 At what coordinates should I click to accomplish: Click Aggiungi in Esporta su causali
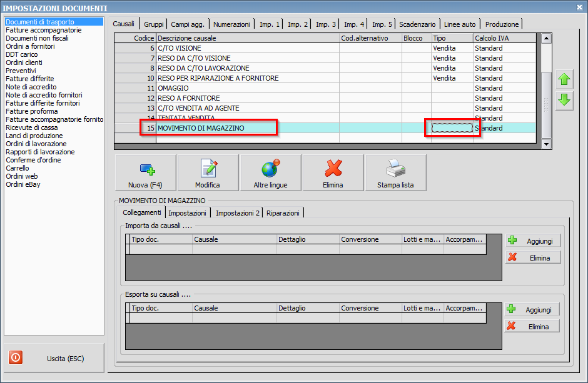pyautogui.click(x=532, y=310)
